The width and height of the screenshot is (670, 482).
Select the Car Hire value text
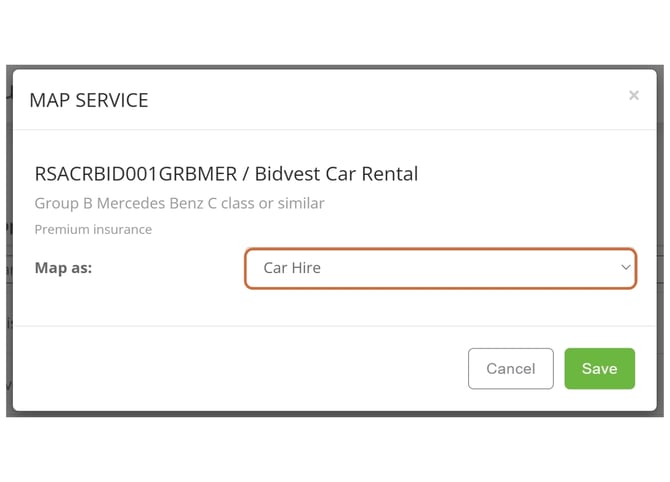pos(292,268)
